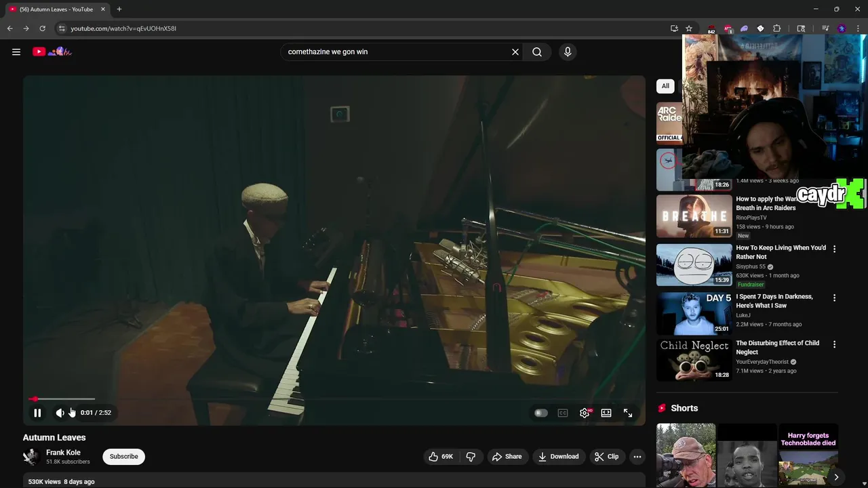Close the Autumn Leaves tab
This screenshot has height=488, width=868.
pos(103,9)
